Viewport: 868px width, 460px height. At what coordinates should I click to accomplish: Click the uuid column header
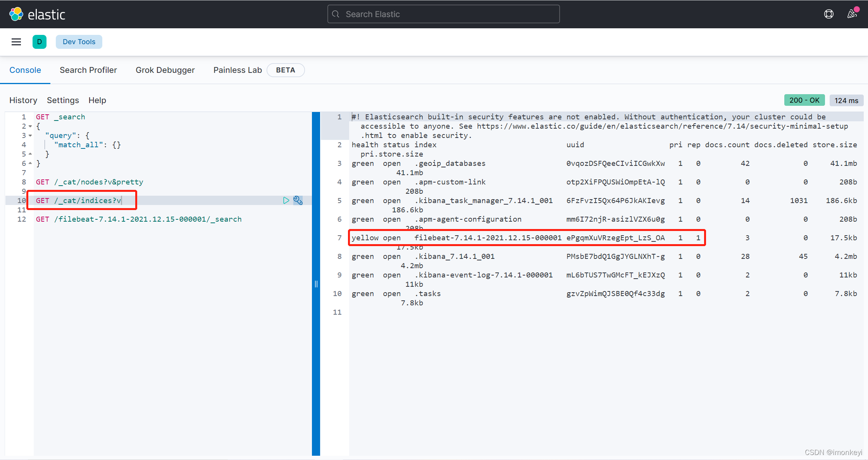coord(575,145)
